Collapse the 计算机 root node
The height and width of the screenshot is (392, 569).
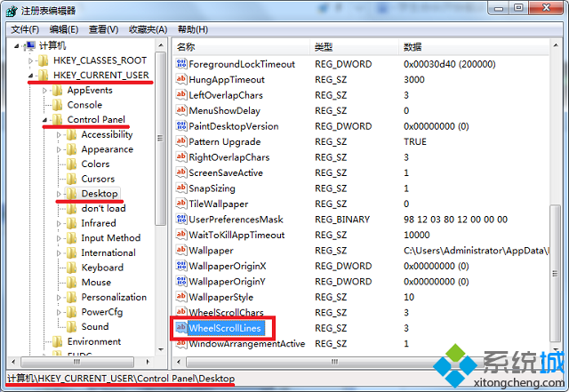pos(16,46)
